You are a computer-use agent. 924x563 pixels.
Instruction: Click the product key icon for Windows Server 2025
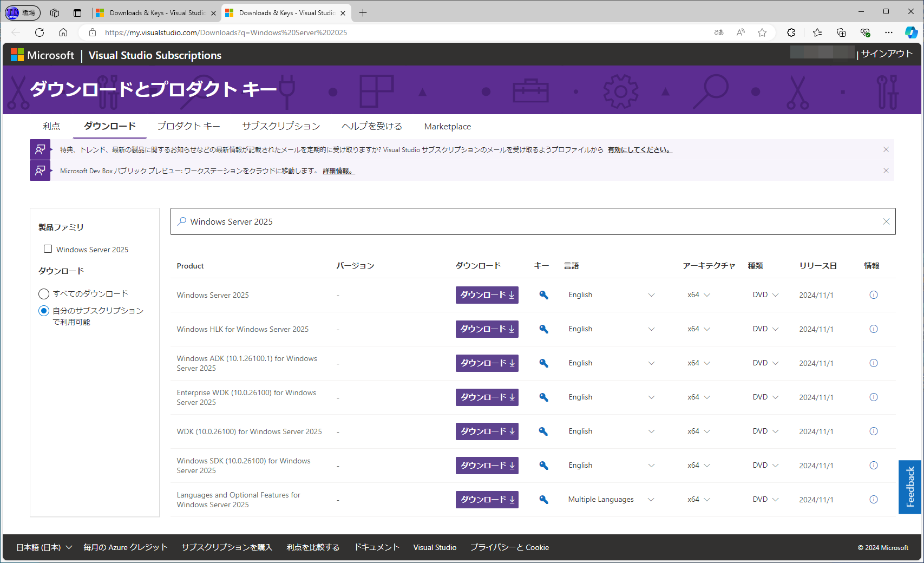[543, 295]
